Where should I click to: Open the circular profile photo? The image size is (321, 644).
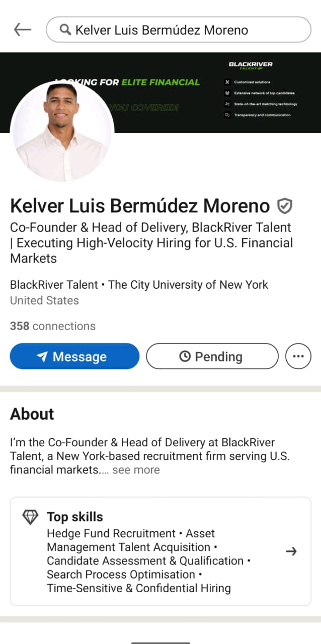pyautogui.click(x=62, y=131)
